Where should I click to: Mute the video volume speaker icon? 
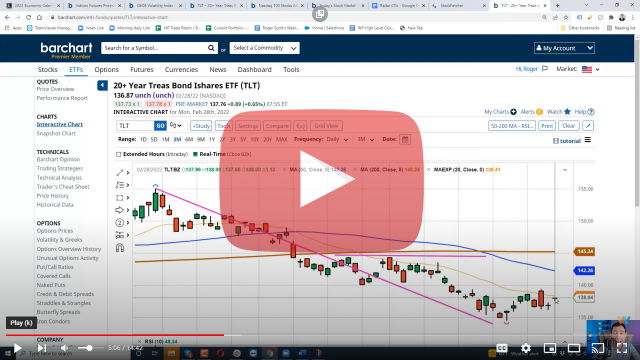[64, 348]
